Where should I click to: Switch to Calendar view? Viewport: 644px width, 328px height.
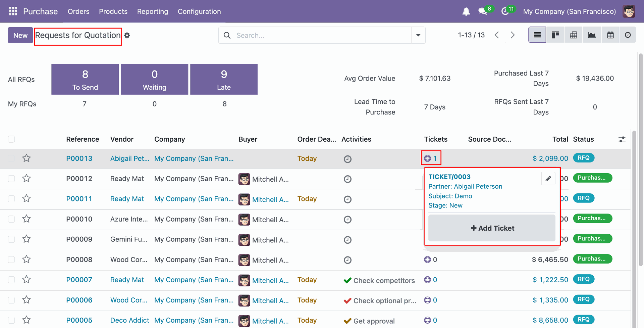coord(610,35)
